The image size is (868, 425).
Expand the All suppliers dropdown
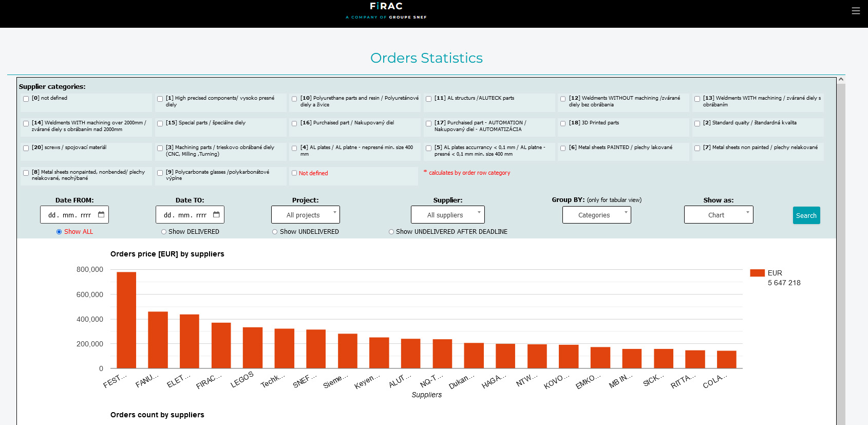447,215
